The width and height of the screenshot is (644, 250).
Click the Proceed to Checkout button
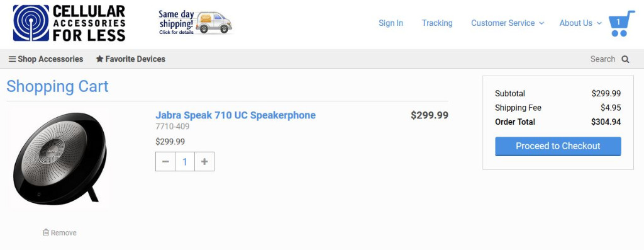click(x=558, y=146)
